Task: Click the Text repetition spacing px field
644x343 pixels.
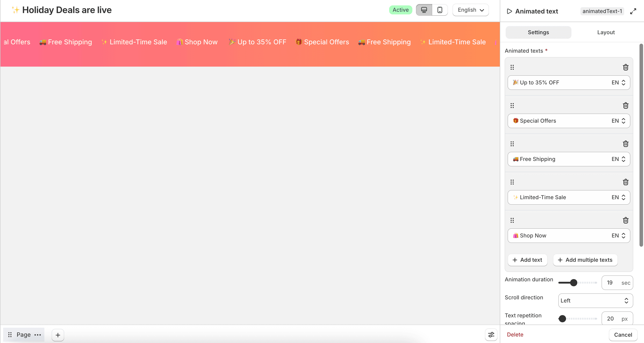Action: 617,319
